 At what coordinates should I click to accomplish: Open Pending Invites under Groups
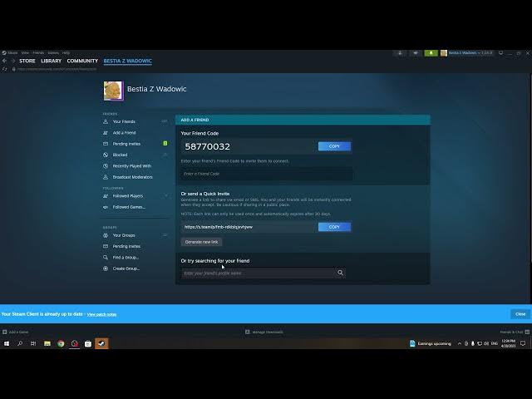click(x=126, y=246)
